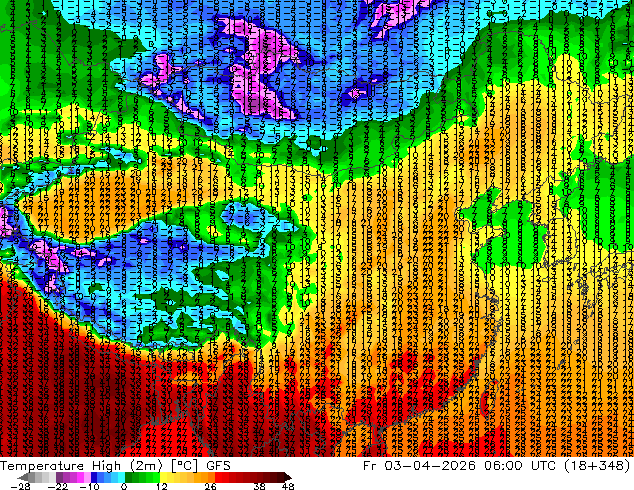Click the '12' label on the color scale
This screenshot has height=490, width=634.
tap(162, 486)
